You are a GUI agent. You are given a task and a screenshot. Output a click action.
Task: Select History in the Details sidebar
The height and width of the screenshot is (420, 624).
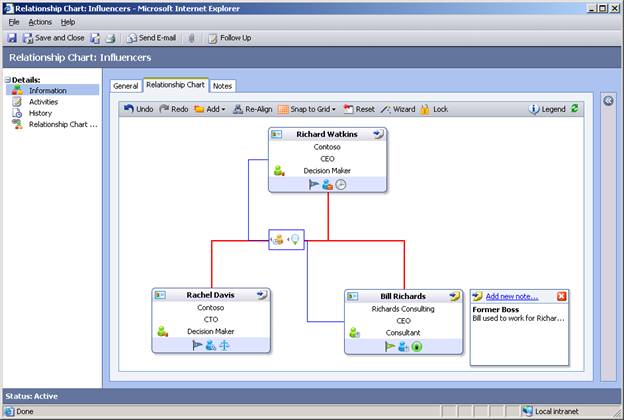[x=40, y=113]
